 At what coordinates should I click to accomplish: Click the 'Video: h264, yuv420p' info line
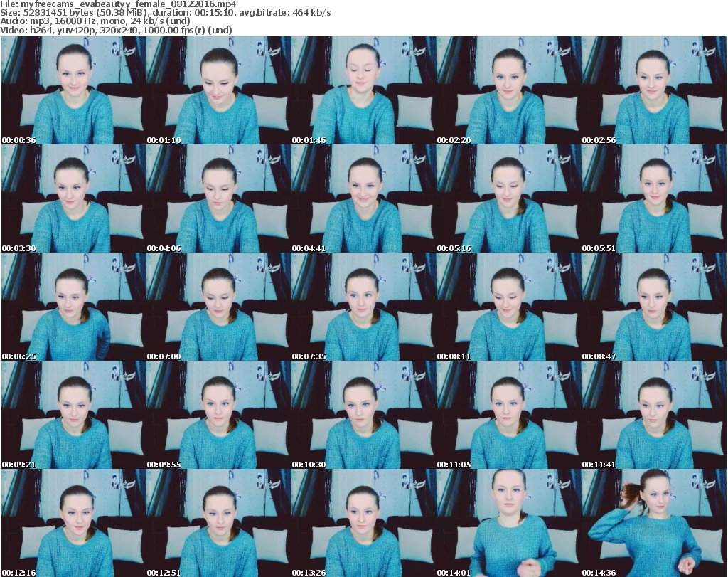tap(116, 30)
